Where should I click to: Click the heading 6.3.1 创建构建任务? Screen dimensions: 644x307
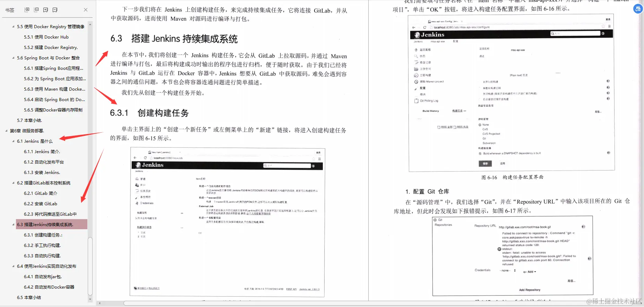(149, 113)
